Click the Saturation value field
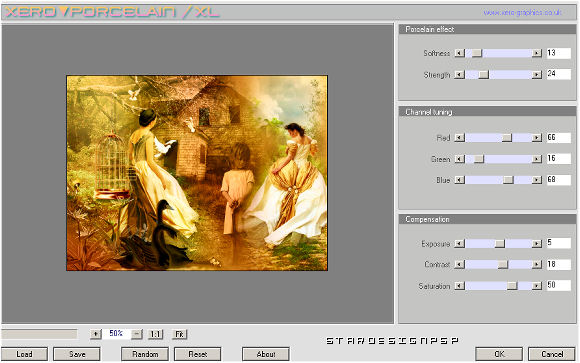The width and height of the screenshot is (580, 363). (x=559, y=285)
